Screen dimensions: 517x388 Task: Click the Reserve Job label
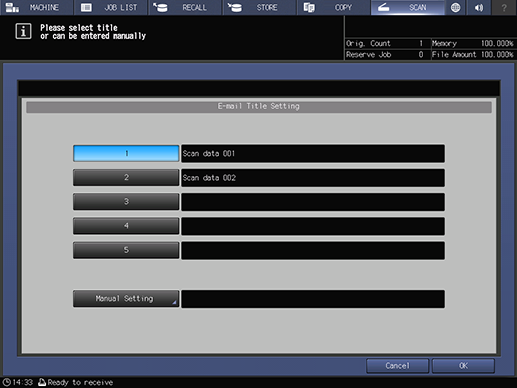coord(368,54)
